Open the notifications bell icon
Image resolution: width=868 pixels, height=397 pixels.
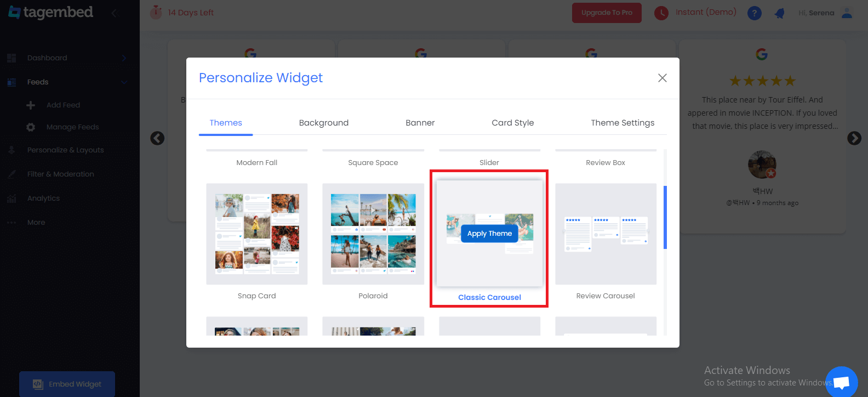pyautogui.click(x=780, y=13)
